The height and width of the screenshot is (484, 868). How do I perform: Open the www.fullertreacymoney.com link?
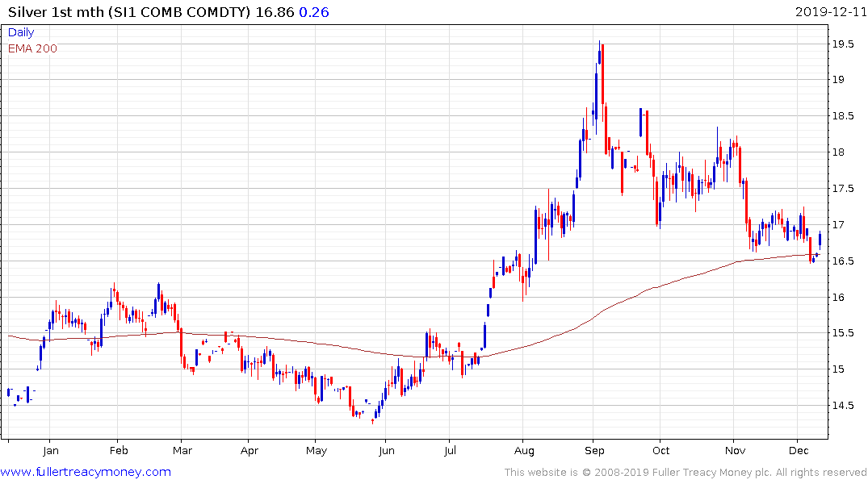tap(86, 472)
